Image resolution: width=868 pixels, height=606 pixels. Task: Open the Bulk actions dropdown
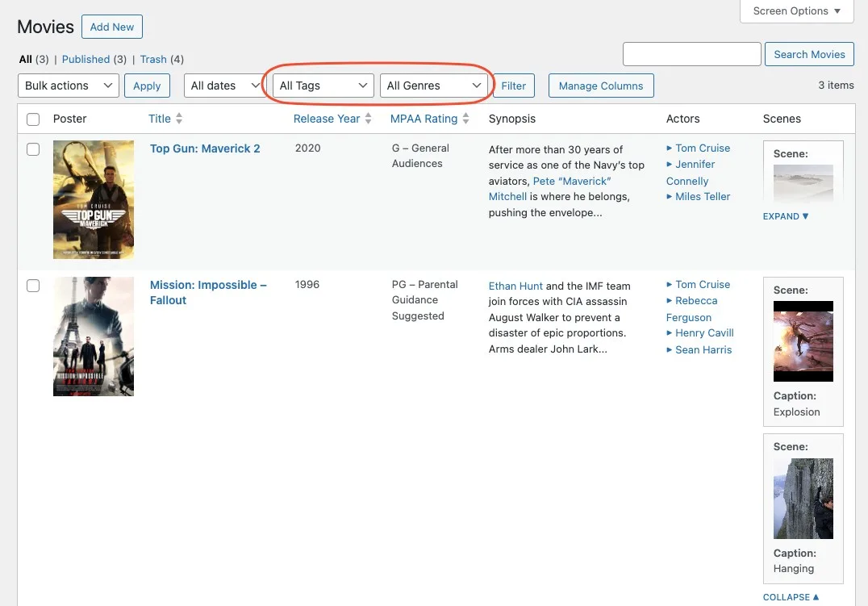pos(69,86)
